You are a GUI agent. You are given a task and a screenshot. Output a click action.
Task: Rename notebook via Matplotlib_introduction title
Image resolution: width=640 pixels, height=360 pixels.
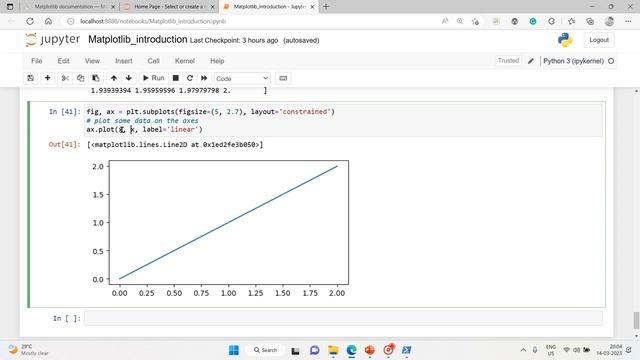(x=138, y=40)
